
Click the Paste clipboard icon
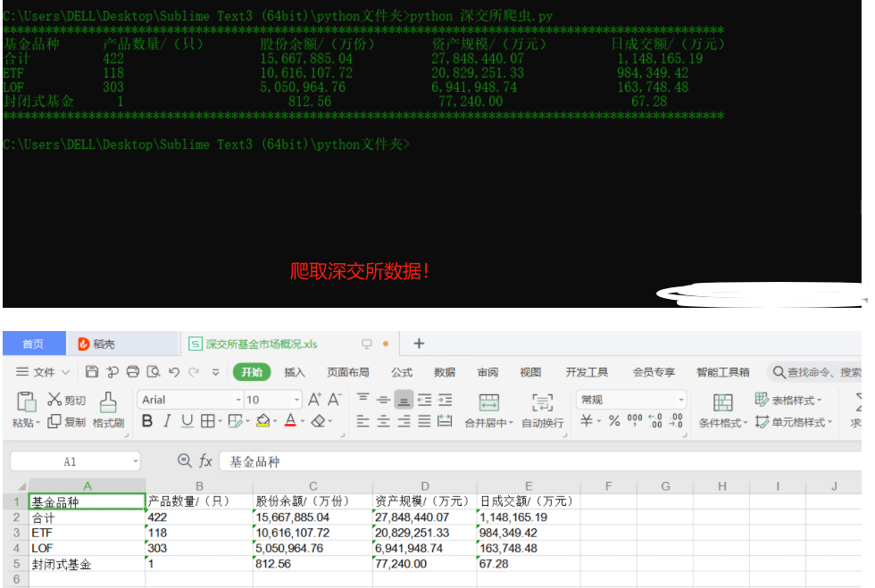26,402
